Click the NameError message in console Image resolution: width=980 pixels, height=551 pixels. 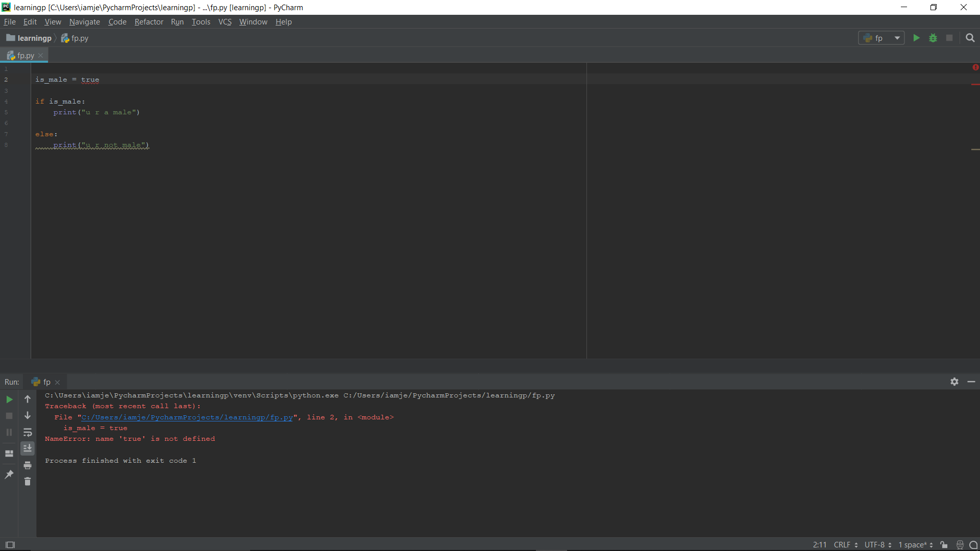click(x=130, y=439)
